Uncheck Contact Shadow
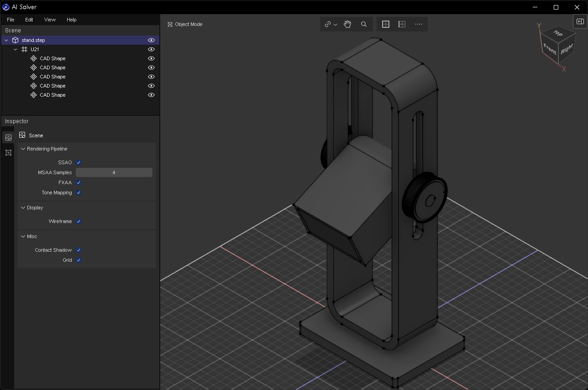The image size is (588, 390). click(x=79, y=250)
